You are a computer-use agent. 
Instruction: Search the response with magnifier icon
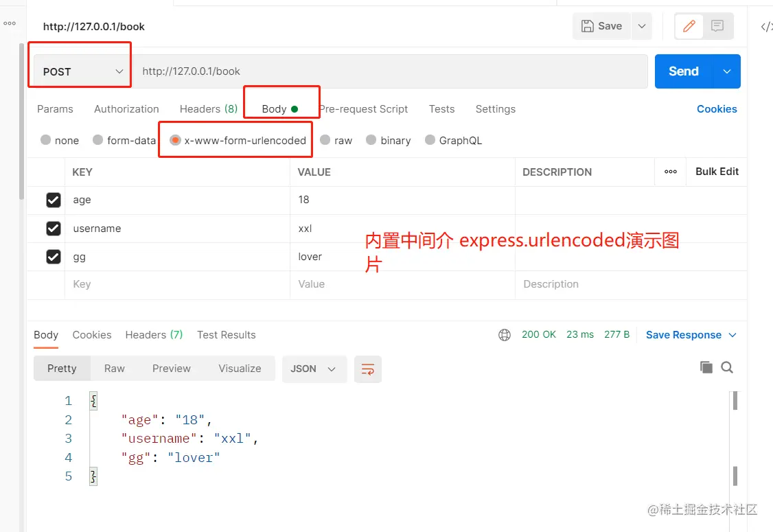(x=726, y=367)
